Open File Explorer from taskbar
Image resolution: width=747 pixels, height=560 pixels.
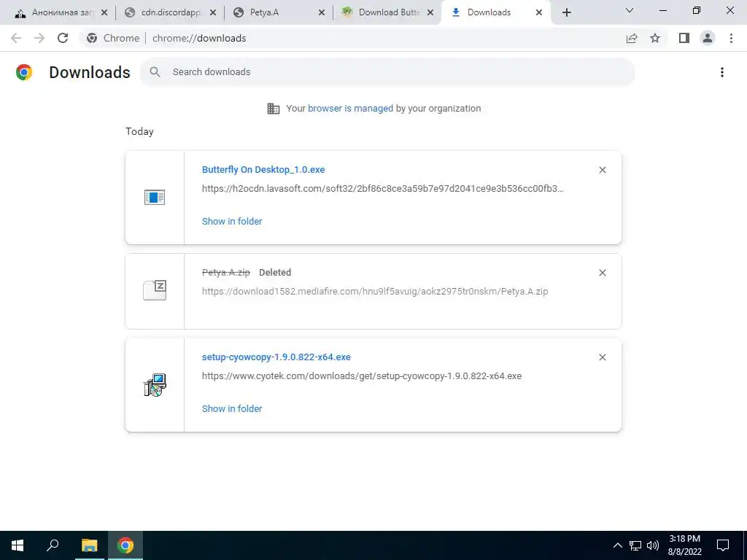tap(89, 545)
